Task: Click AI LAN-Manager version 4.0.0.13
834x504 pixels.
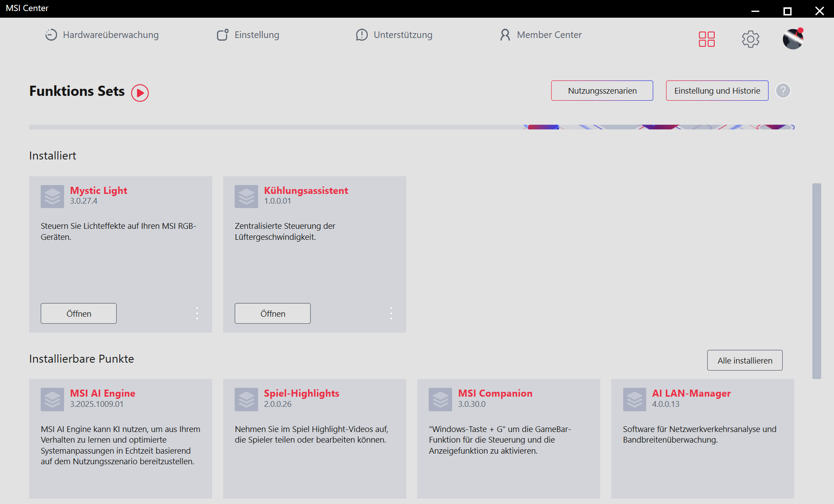Action: pyautogui.click(x=666, y=404)
